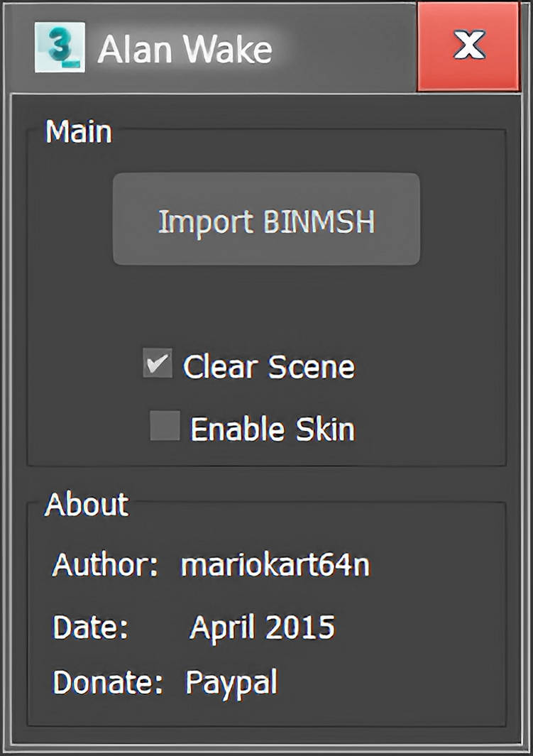Click the Date label in About
This screenshot has height=756, width=533.
(91, 626)
